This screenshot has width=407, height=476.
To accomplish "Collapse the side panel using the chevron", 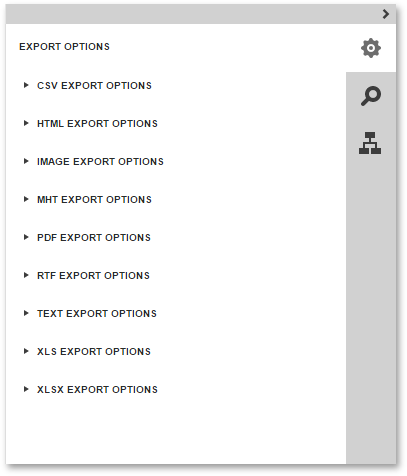I will pyautogui.click(x=386, y=14).
